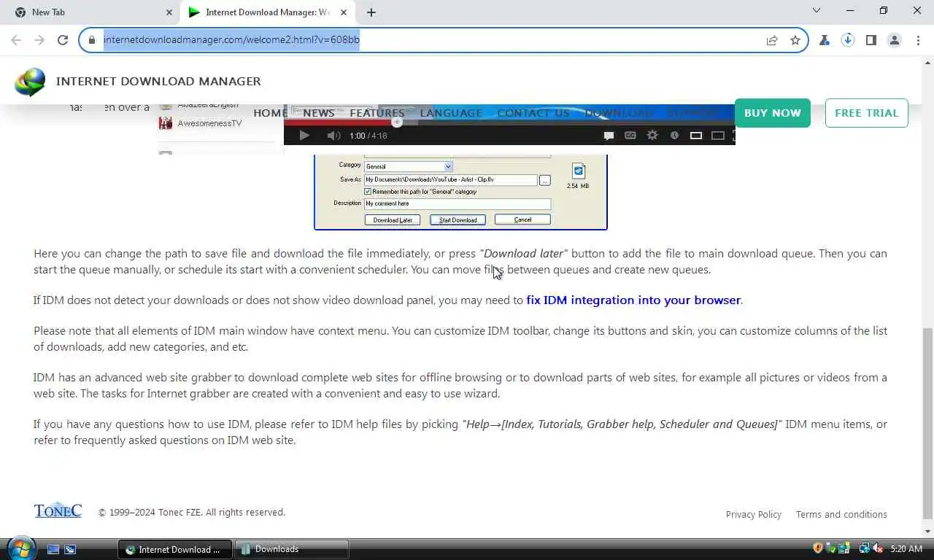Click Show Desktop quick launch icon
Screen dimensions: 934x560
tap(53, 549)
